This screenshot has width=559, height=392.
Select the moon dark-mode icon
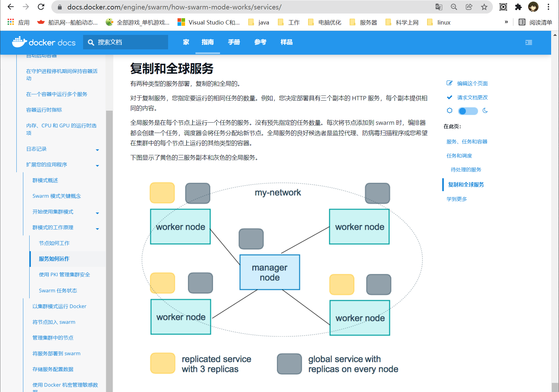pyautogui.click(x=485, y=111)
